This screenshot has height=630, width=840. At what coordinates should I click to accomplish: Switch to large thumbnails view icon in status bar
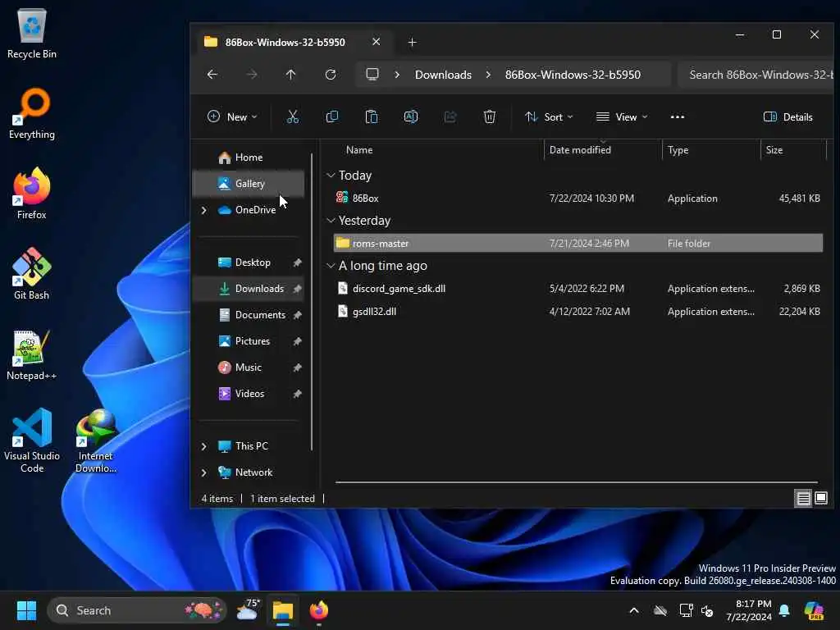820,499
